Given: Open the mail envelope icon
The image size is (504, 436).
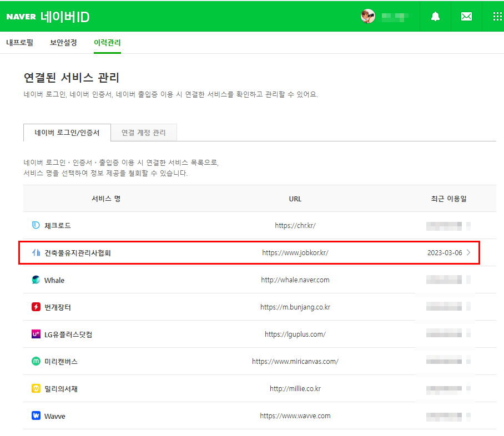Looking at the screenshot, I should 466,17.
